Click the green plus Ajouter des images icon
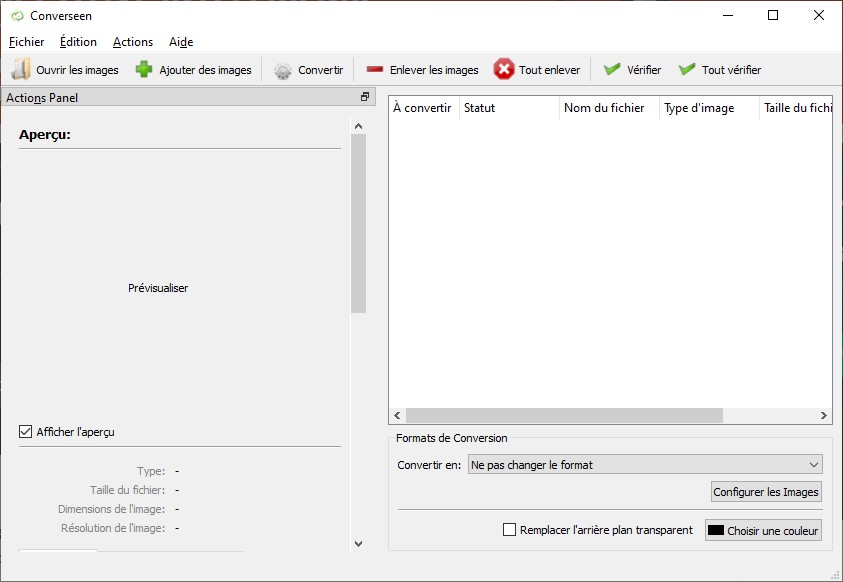Screen dimensions: 843x582 click(144, 70)
